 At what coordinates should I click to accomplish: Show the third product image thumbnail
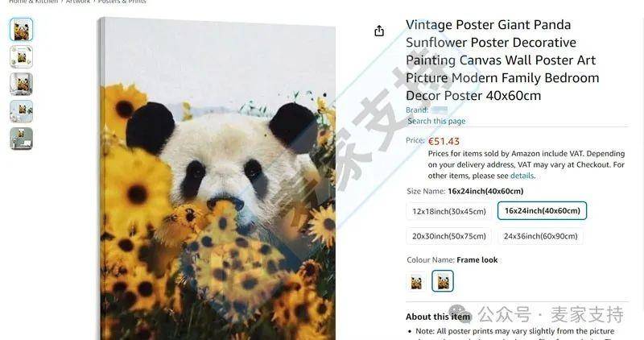[22, 84]
